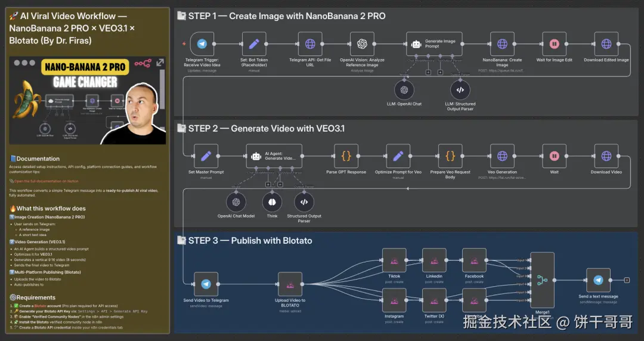Click the STEP 2 — Generate Video with VEO3.1 heading
Screen dimensions: 644x341
[266, 129]
